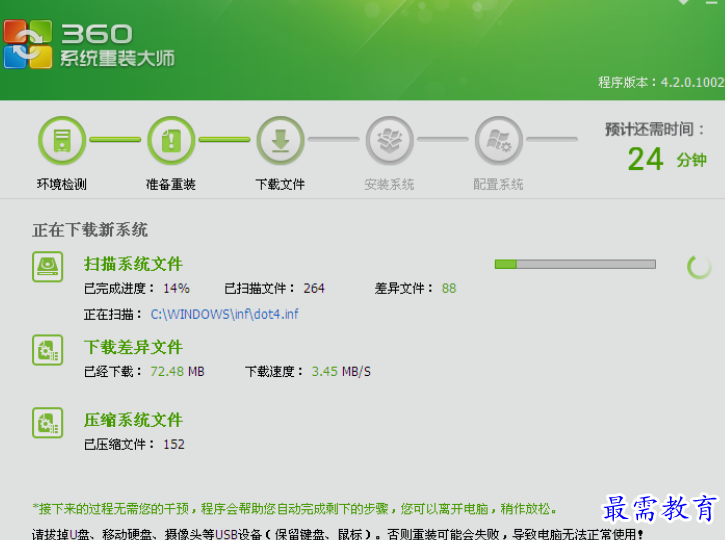Click the 压缩系统文件 heading
This screenshot has height=540, width=725.
point(133,420)
